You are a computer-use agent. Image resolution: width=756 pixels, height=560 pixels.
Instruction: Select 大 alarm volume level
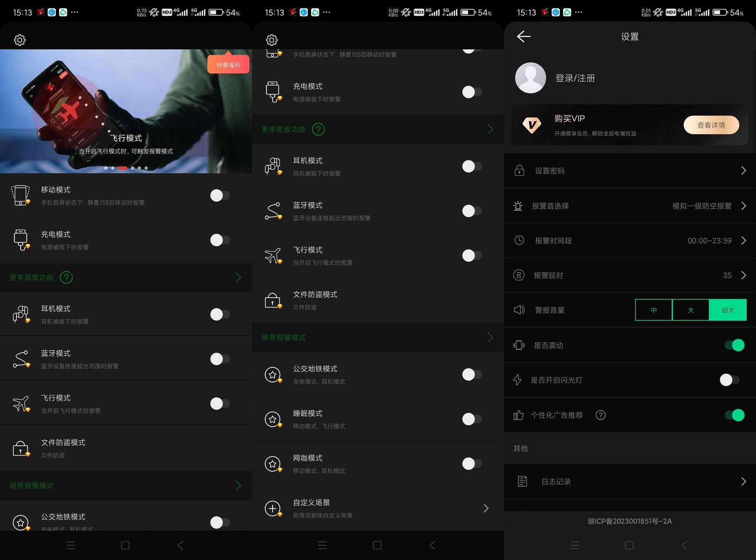(691, 310)
